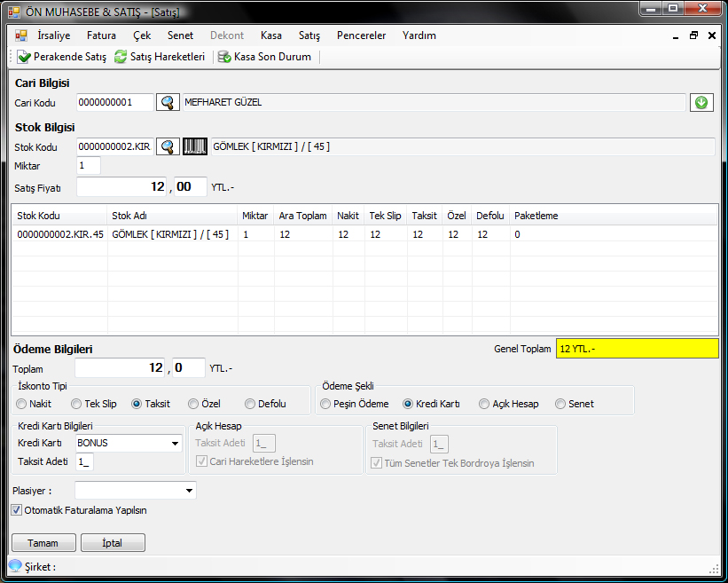Expand the Kredi Kartı BONUS dropdown
Viewport: 728px width, 583px height.
click(174, 443)
